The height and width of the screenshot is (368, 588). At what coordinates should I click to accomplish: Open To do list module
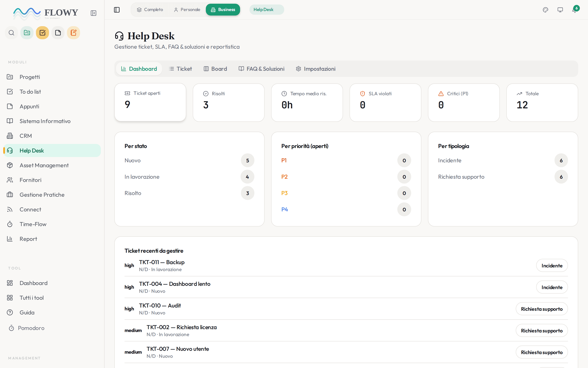52,92
